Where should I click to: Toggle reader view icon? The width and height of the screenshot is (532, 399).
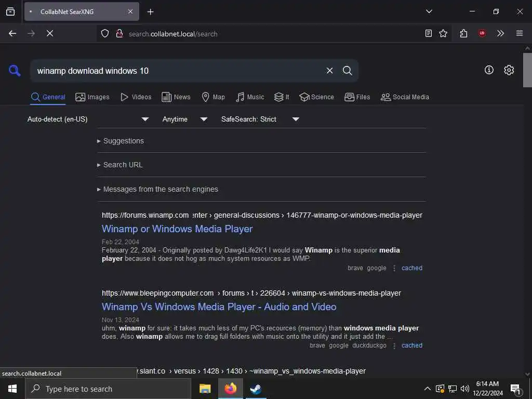coord(429,33)
